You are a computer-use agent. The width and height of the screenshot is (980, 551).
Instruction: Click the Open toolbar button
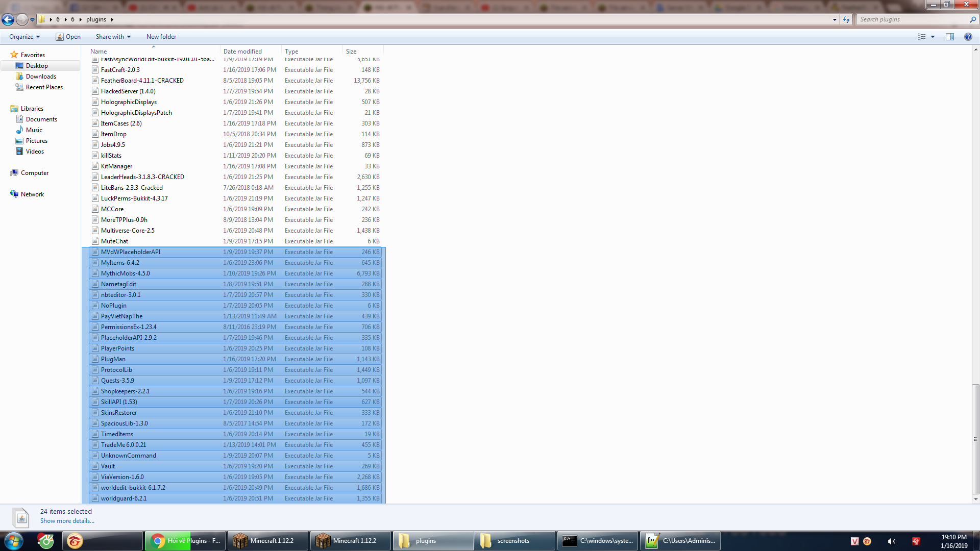pos(68,37)
